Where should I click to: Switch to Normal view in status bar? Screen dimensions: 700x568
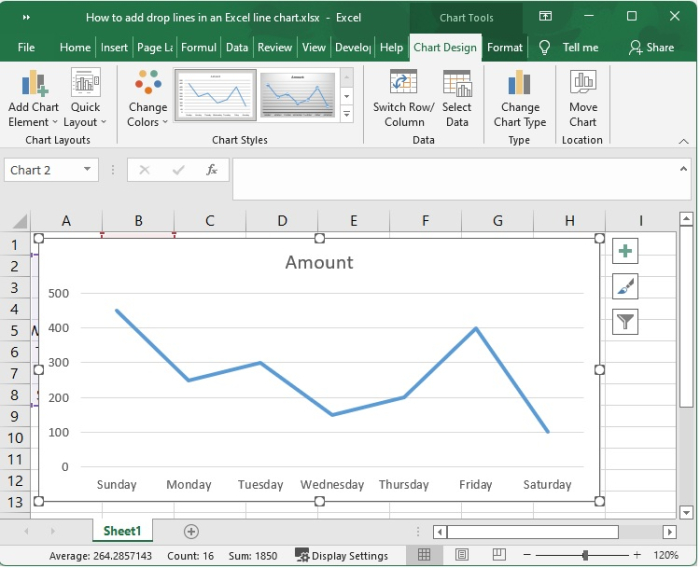pos(424,555)
